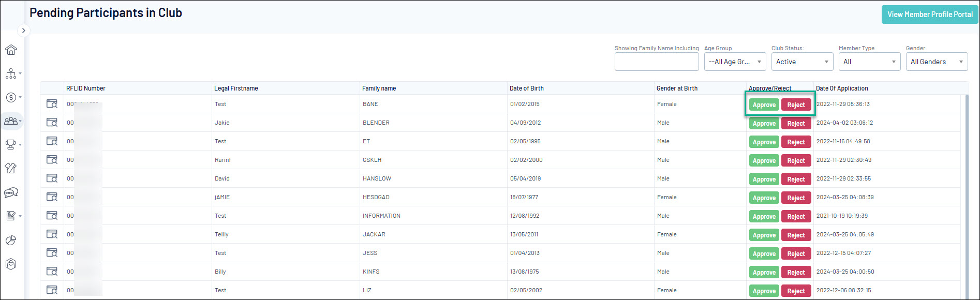Viewport: 980px width, 300px height.
Task: Open the registration form pencil icon
Action: 11,216
